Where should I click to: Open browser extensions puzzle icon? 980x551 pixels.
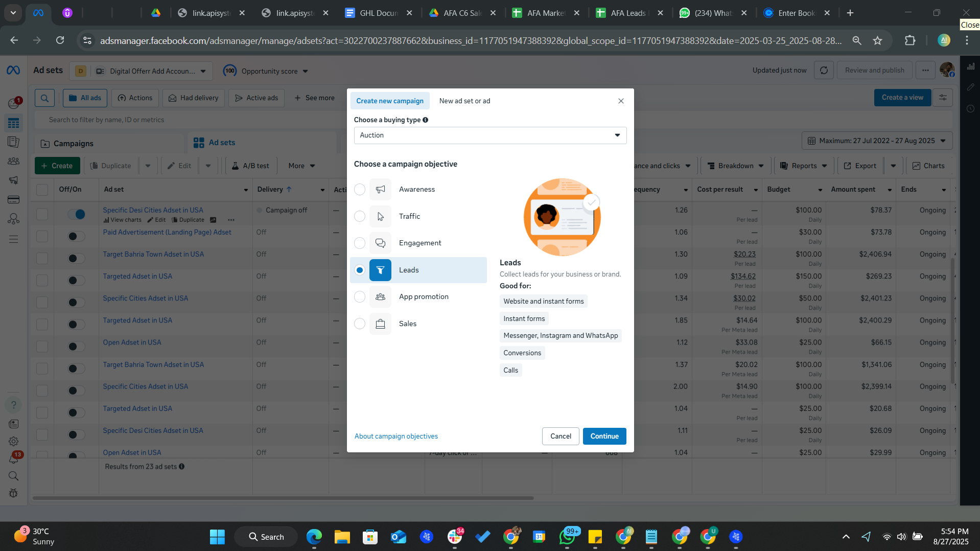910,40
